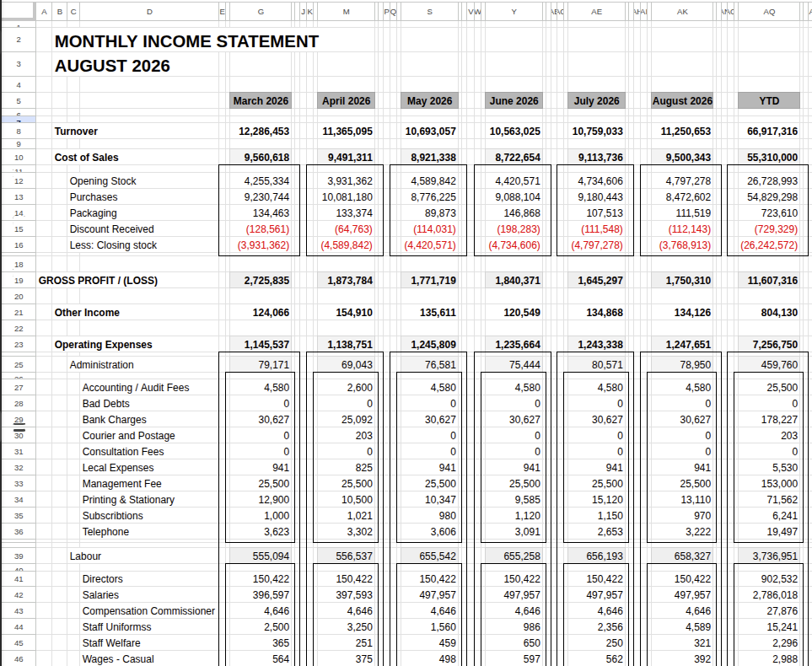Click the Other Income label
This screenshot has width=812, height=666.
(x=87, y=313)
